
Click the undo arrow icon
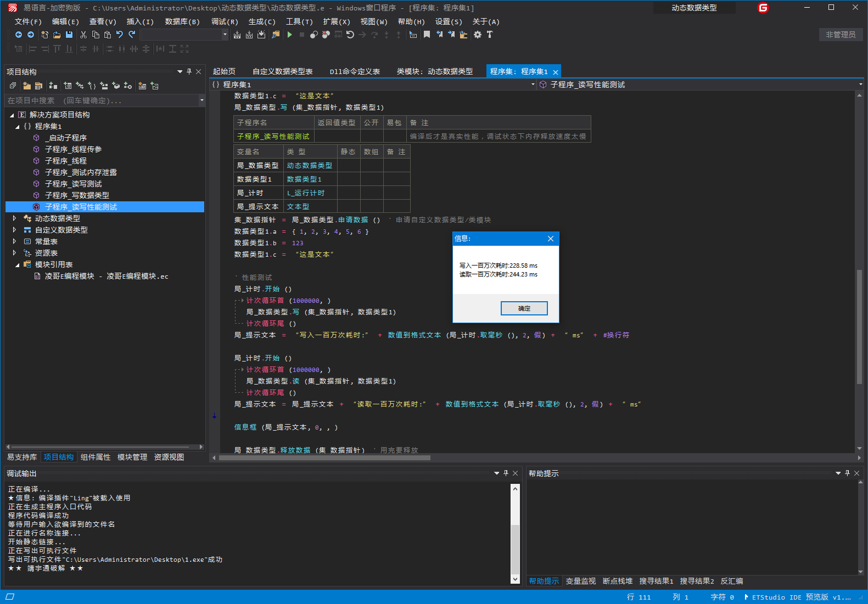[120, 35]
